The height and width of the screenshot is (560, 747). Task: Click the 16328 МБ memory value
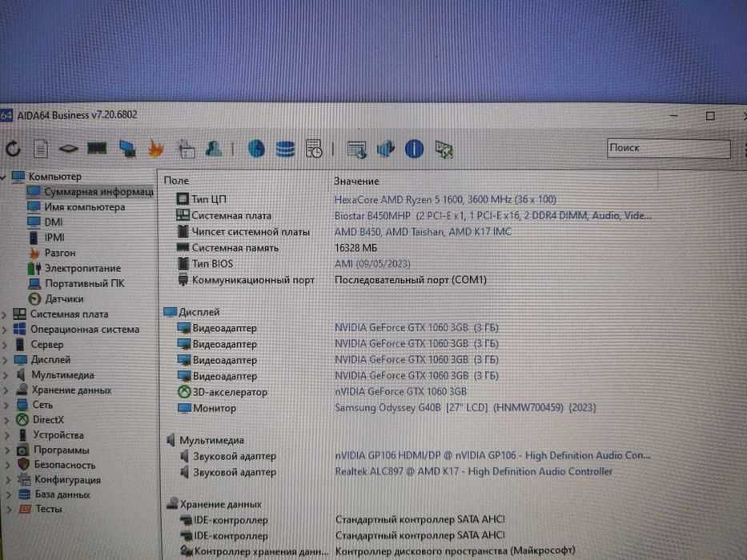click(355, 248)
